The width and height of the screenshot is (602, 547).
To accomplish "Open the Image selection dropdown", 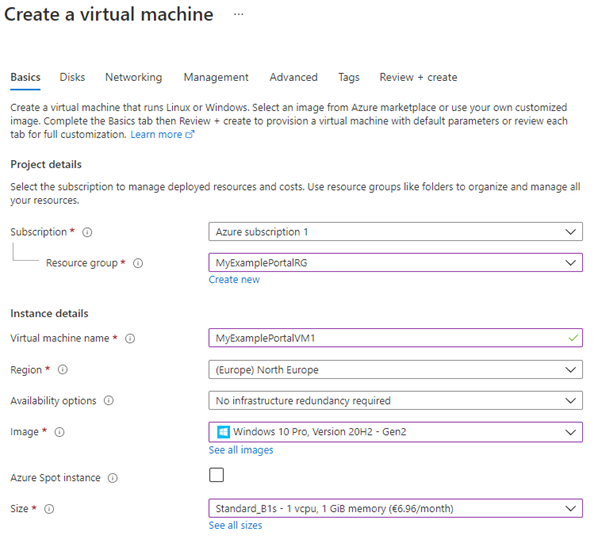I will tap(395, 432).
